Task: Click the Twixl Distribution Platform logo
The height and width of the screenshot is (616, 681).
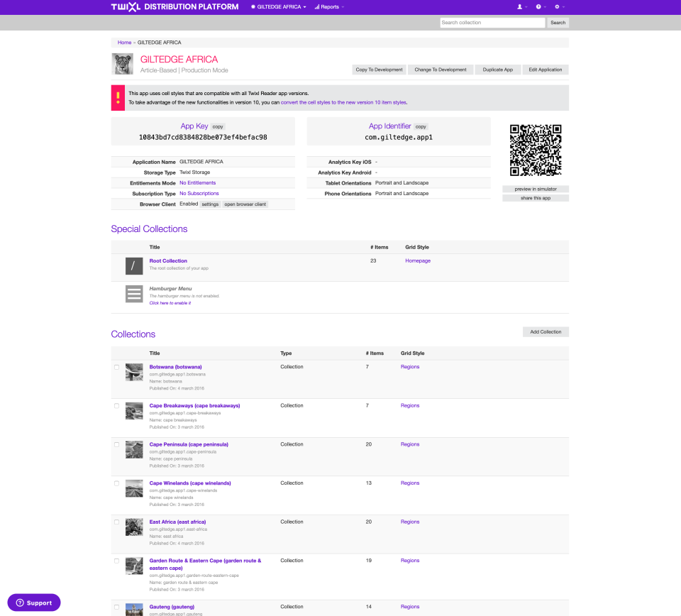Action: [175, 7]
